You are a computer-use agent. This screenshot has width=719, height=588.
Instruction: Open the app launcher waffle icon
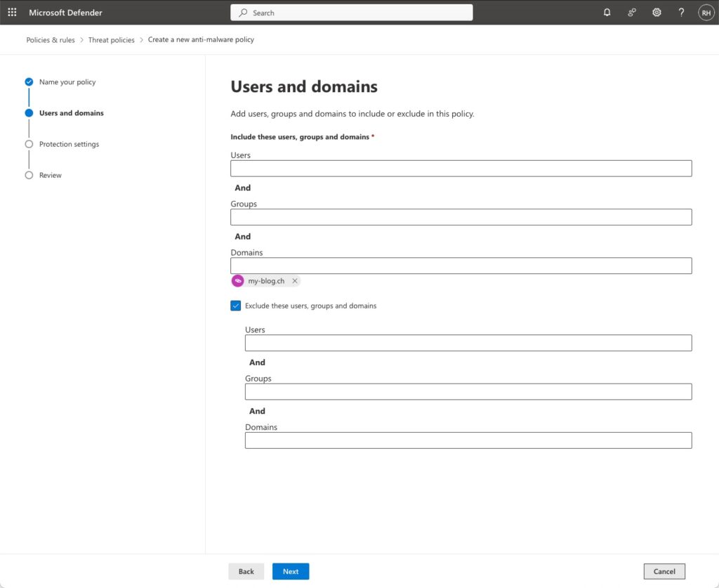point(12,13)
